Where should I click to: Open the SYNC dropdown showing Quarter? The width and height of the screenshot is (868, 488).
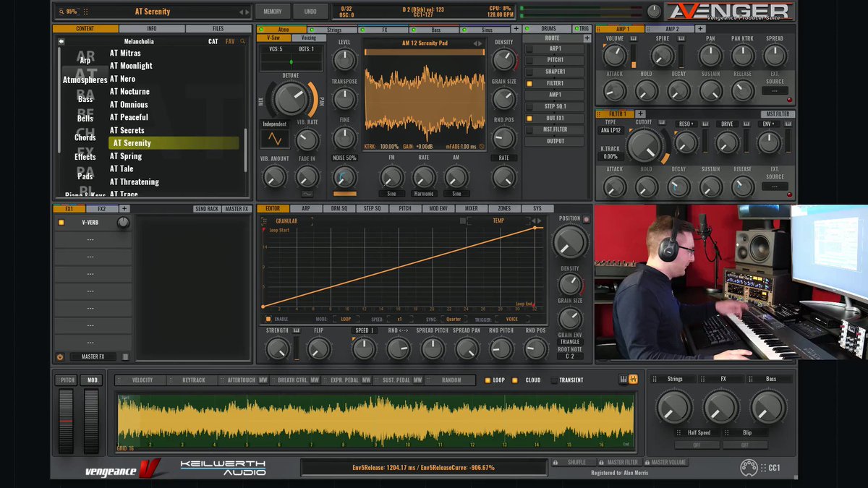point(454,319)
